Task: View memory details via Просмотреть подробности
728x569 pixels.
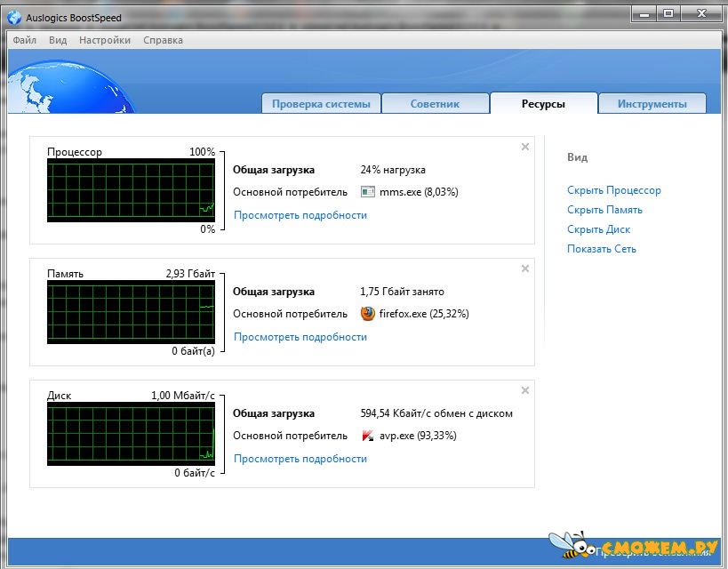Action: pyautogui.click(x=300, y=337)
